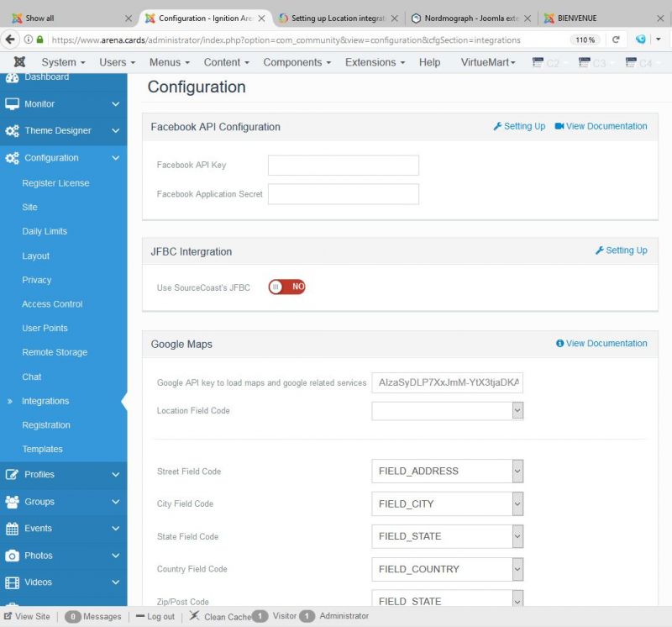Expand the Monitor sidebar section chevron
Screen dimensions: 672x627
tap(115, 103)
